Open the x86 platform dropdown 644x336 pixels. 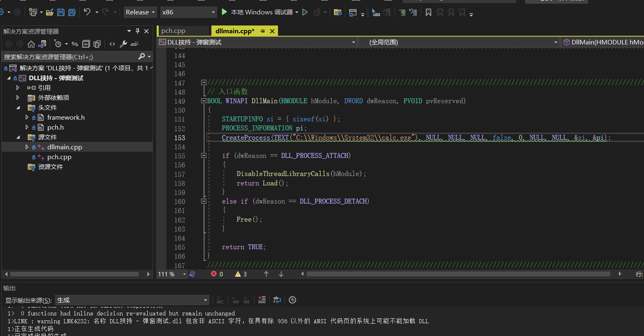pyautogui.click(x=188, y=12)
